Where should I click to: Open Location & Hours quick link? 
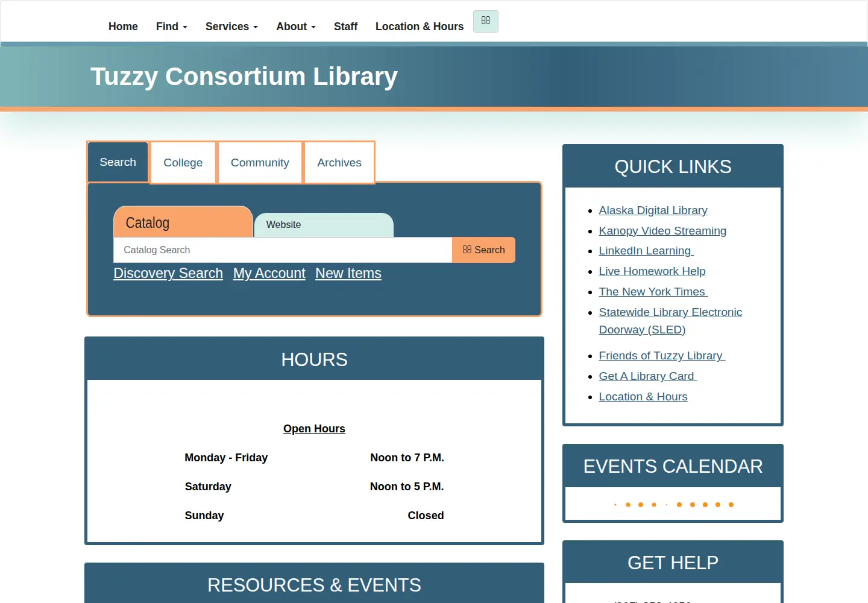pos(643,397)
